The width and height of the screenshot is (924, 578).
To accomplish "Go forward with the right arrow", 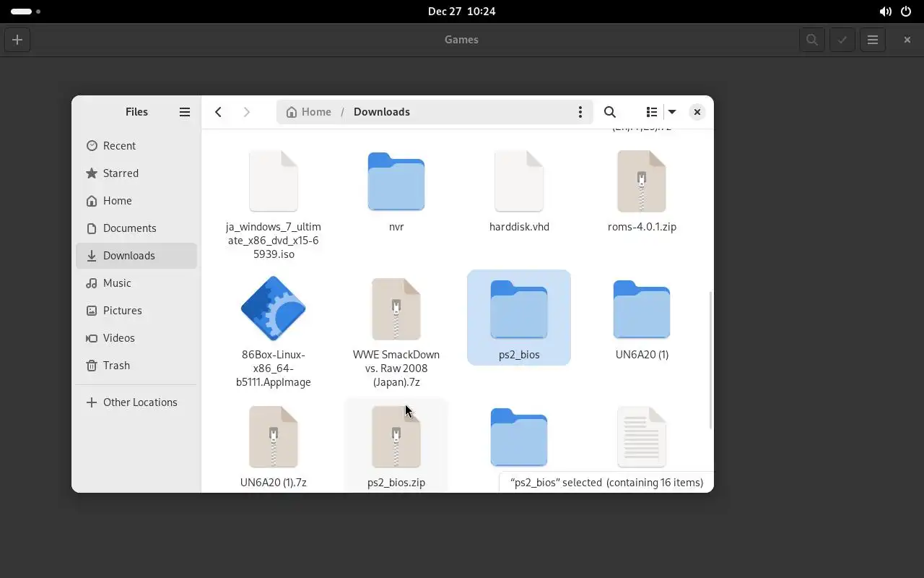I will pyautogui.click(x=247, y=112).
